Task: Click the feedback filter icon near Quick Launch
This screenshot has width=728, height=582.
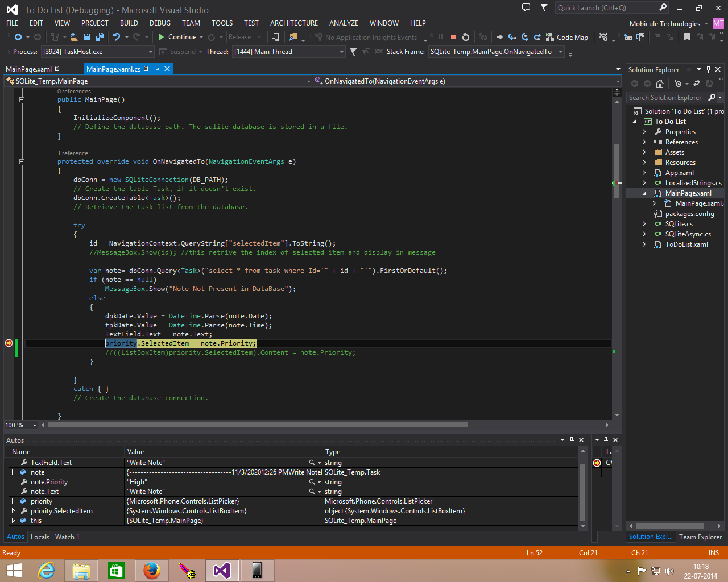Action: pos(544,7)
